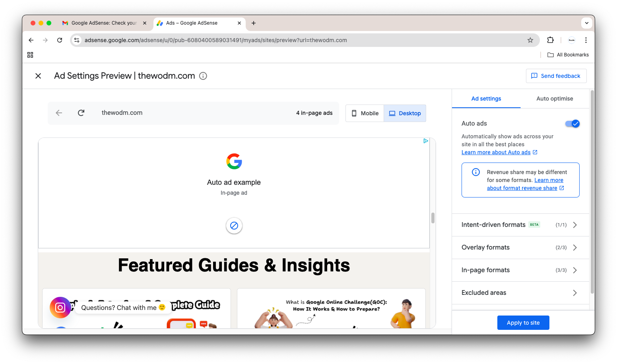Switch preview to Desktop view
This screenshot has height=364, width=617.
[x=405, y=113]
